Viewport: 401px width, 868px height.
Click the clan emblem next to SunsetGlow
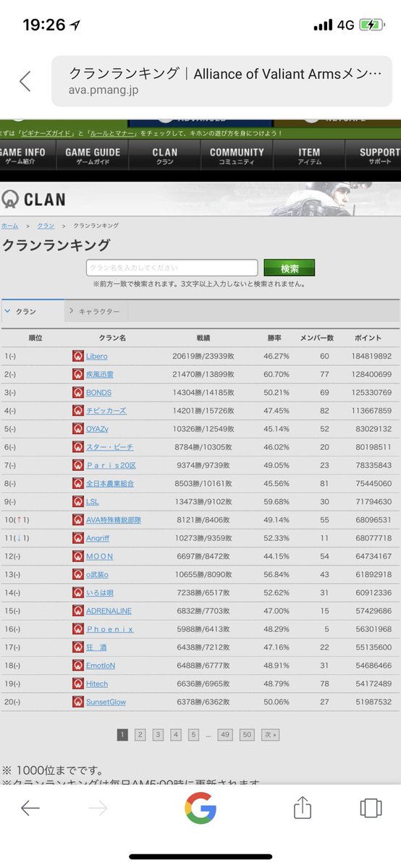[x=78, y=701]
